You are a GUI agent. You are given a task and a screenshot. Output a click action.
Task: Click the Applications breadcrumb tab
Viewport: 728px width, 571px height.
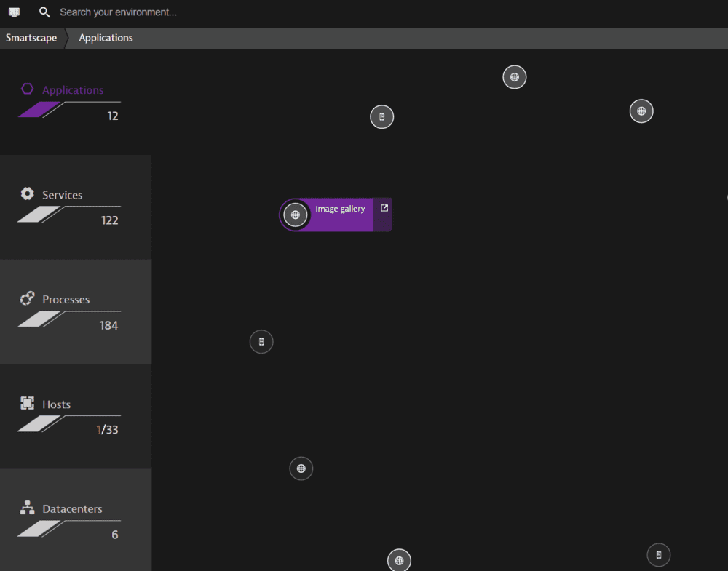(x=106, y=37)
